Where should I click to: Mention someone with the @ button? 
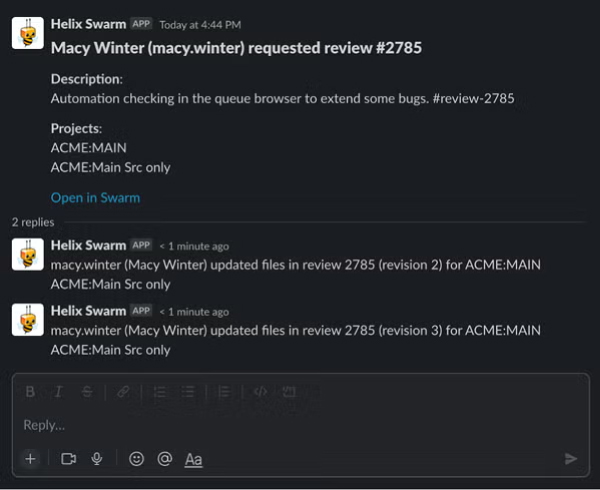coord(165,459)
